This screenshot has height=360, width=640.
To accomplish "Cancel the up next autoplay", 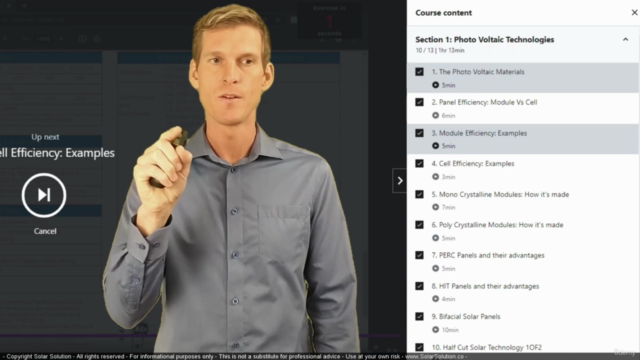I will [x=45, y=231].
